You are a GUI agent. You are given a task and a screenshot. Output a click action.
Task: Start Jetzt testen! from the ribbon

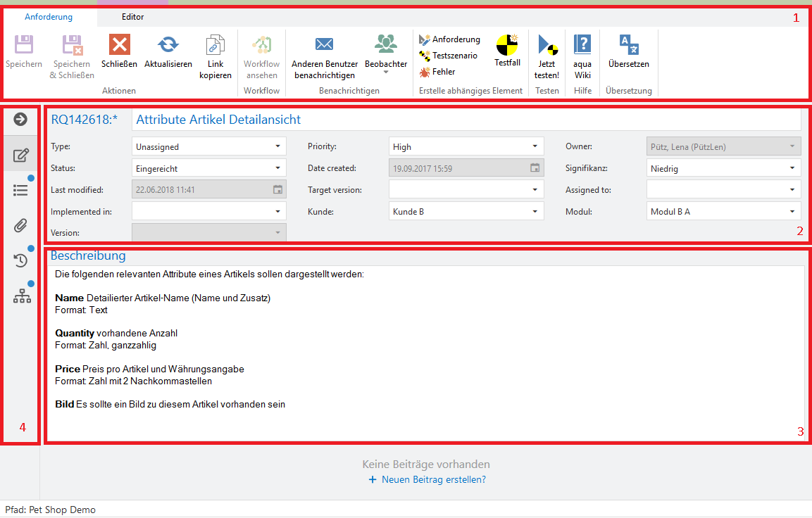tap(546, 46)
